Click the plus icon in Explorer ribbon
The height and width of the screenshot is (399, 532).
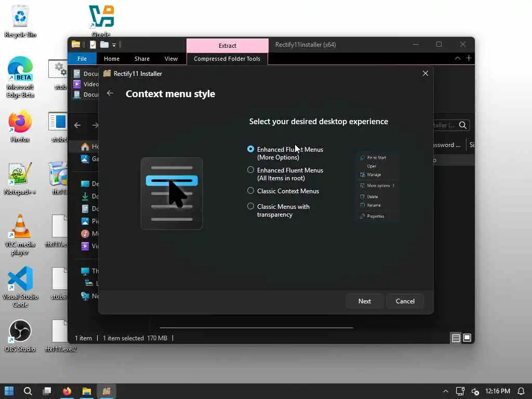[469, 58]
